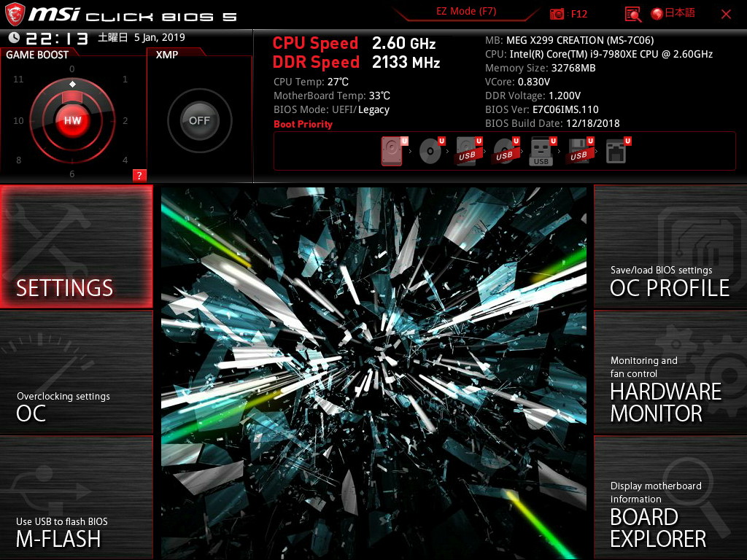Select the network boot device icon
Screen dimensions: 747x560
tap(617, 151)
